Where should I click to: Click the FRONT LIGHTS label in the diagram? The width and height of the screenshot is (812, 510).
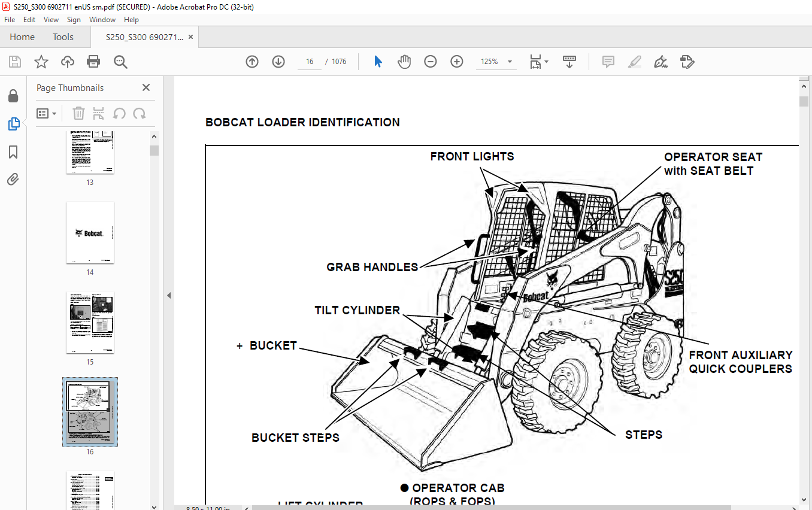coord(472,156)
